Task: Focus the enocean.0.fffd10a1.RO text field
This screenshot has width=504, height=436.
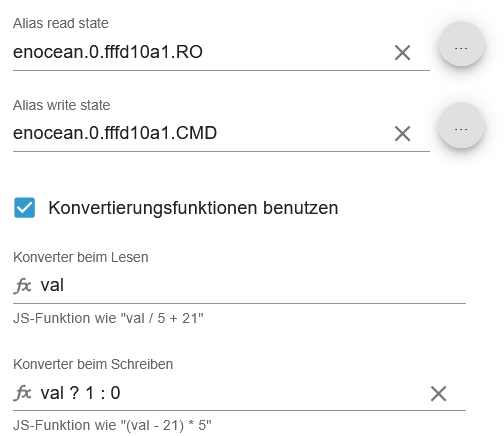Action: 200,52
